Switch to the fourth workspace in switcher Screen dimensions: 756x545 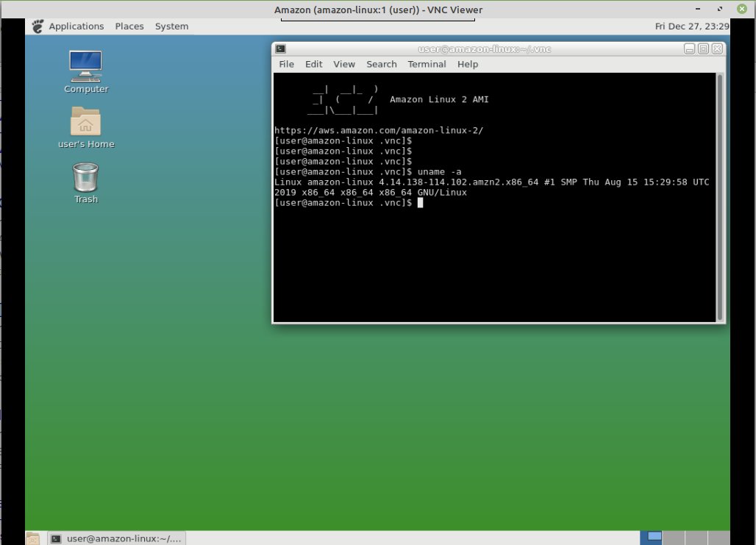[x=718, y=538]
